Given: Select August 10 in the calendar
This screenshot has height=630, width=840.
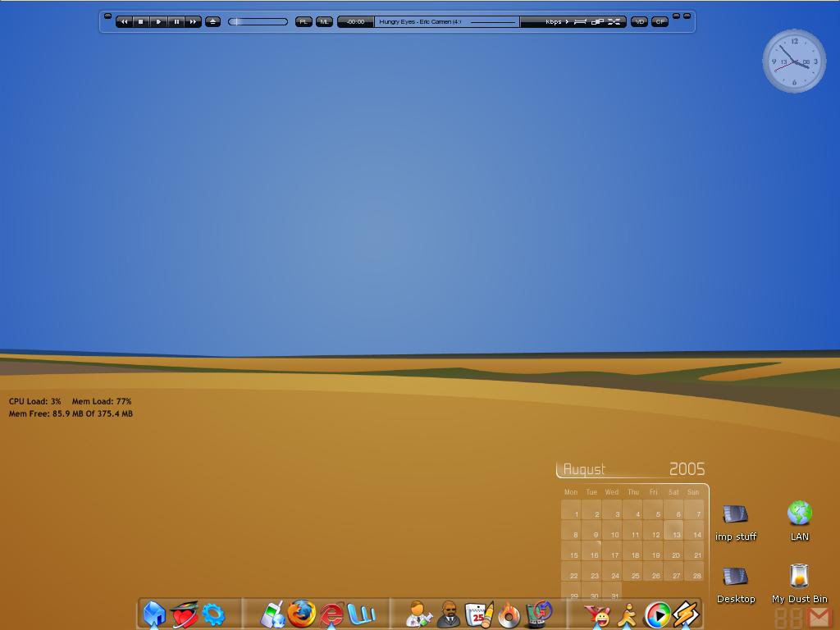Looking at the screenshot, I should (x=612, y=531).
